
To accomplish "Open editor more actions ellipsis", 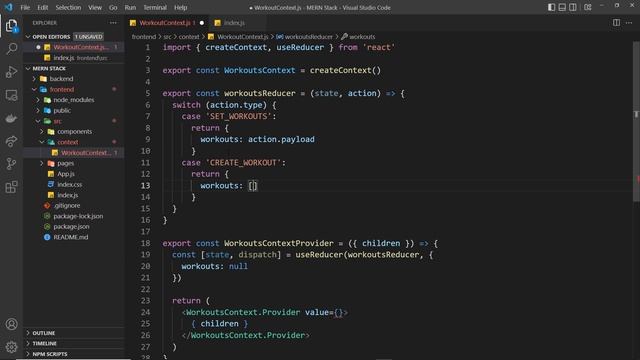I will pos(629,22).
